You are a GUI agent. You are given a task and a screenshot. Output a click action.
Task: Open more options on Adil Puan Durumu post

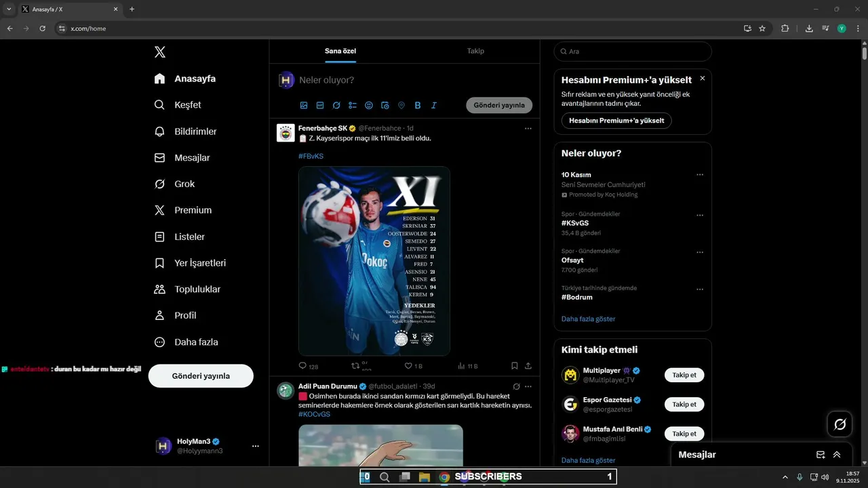(528, 386)
